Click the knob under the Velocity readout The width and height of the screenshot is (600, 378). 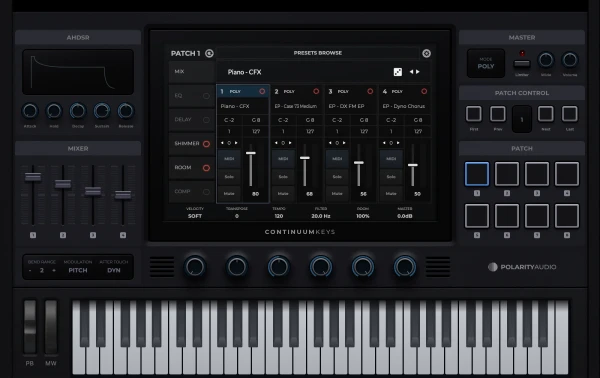195,267
